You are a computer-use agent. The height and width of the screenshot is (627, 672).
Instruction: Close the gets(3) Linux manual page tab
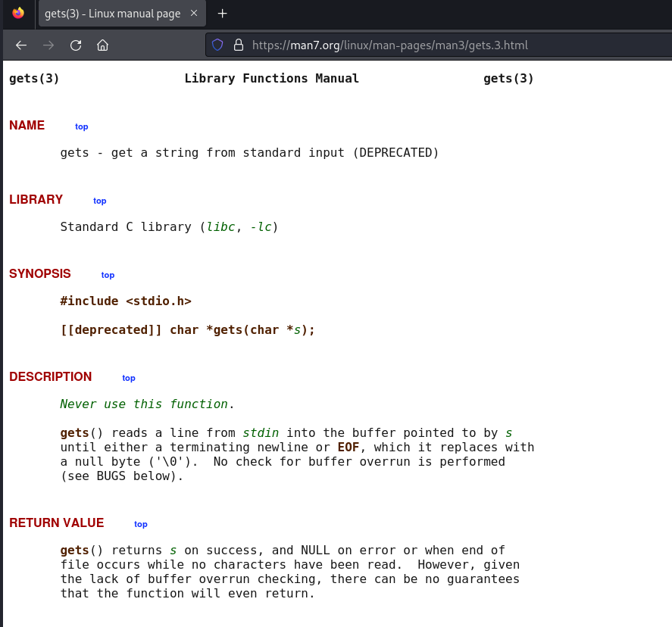point(194,14)
